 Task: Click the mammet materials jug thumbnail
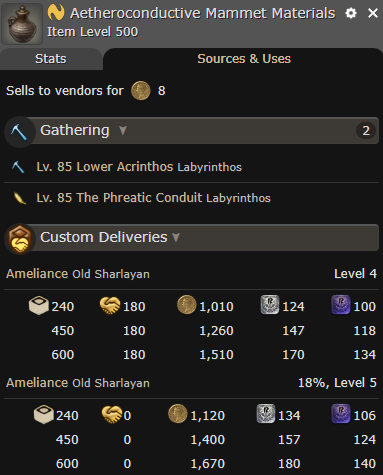pos(22,24)
